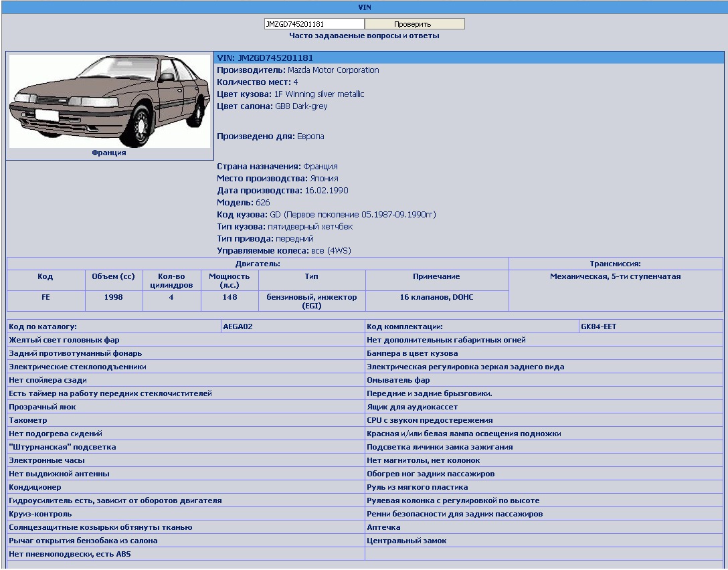728x570 pixels.
Task: Click engine volume 1998 cell
Action: tap(113, 301)
